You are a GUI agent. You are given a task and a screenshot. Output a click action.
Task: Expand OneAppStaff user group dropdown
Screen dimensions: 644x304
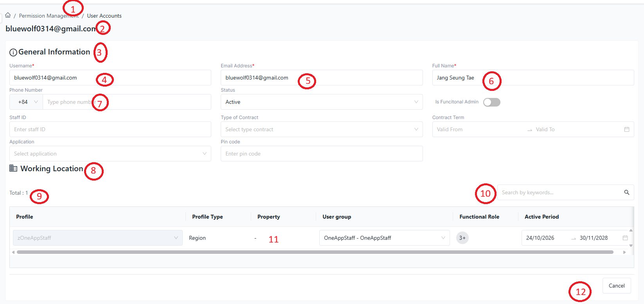tap(384, 238)
